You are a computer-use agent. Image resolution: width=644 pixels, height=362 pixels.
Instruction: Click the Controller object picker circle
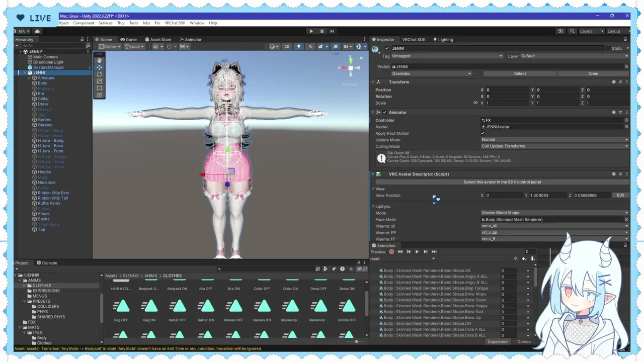click(626, 120)
